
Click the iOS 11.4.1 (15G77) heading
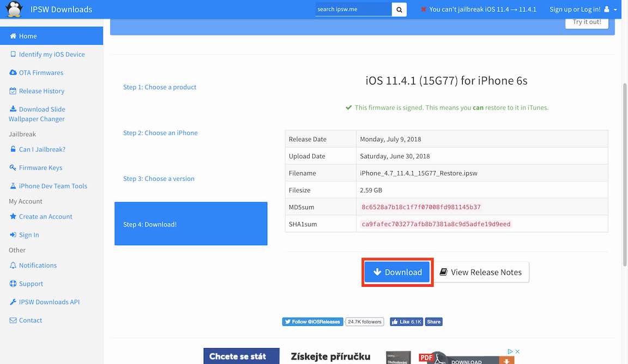[x=446, y=81]
